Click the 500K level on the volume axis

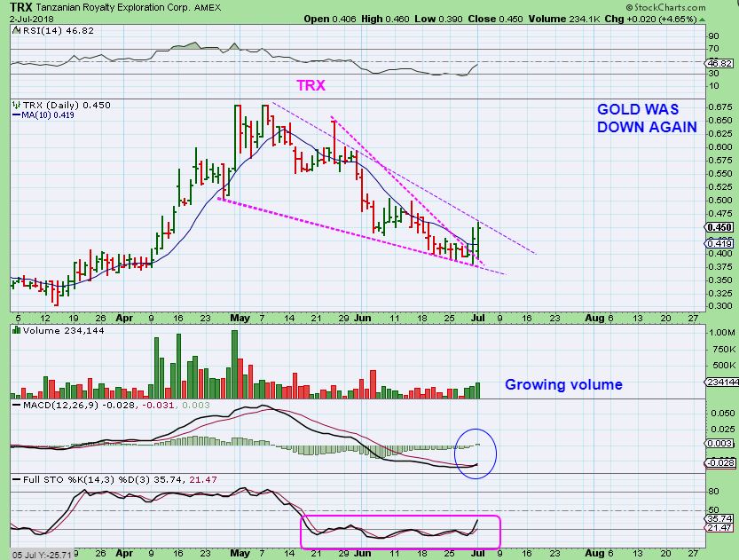(724, 366)
